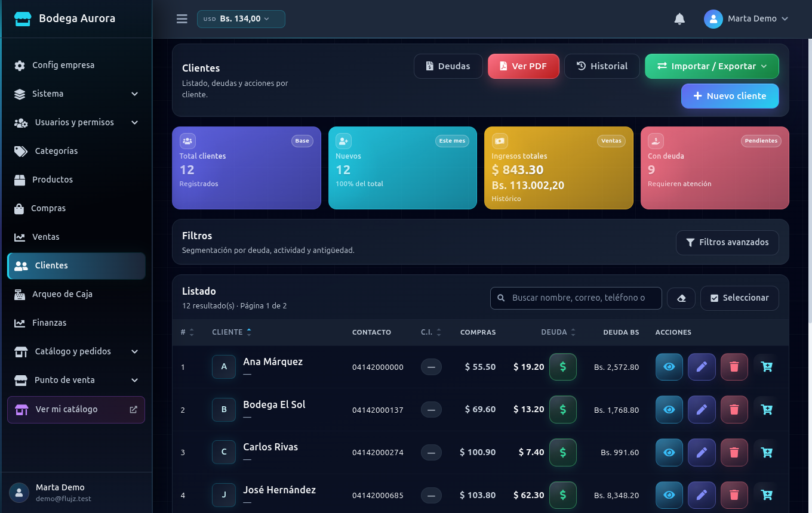Toggle the hamburger sidebar menu
812x513 pixels.
[182, 19]
